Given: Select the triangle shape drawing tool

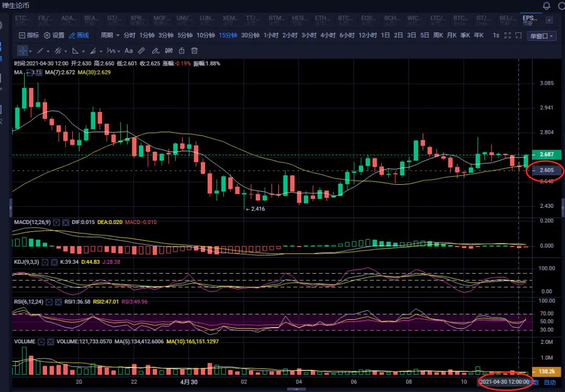Looking at the screenshot, I should (x=75, y=51).
